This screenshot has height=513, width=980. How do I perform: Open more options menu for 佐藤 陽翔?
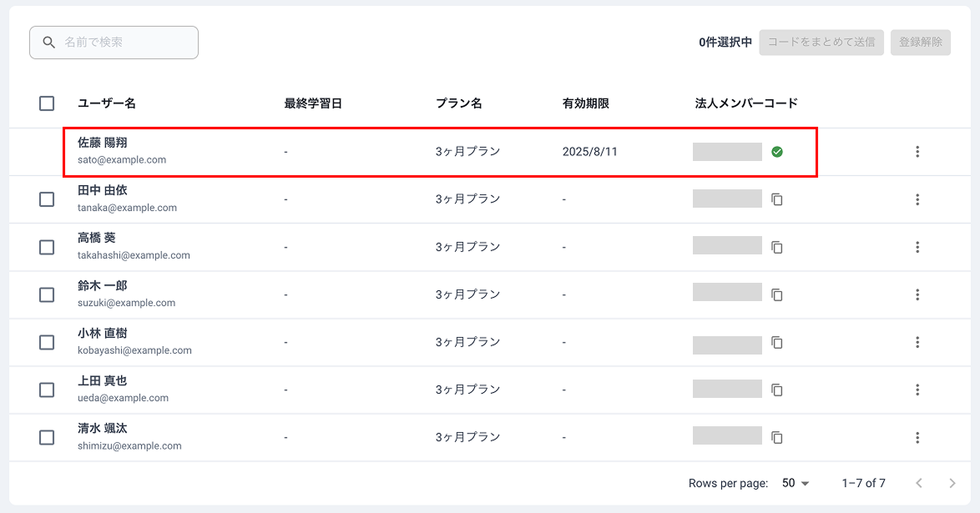917,152
